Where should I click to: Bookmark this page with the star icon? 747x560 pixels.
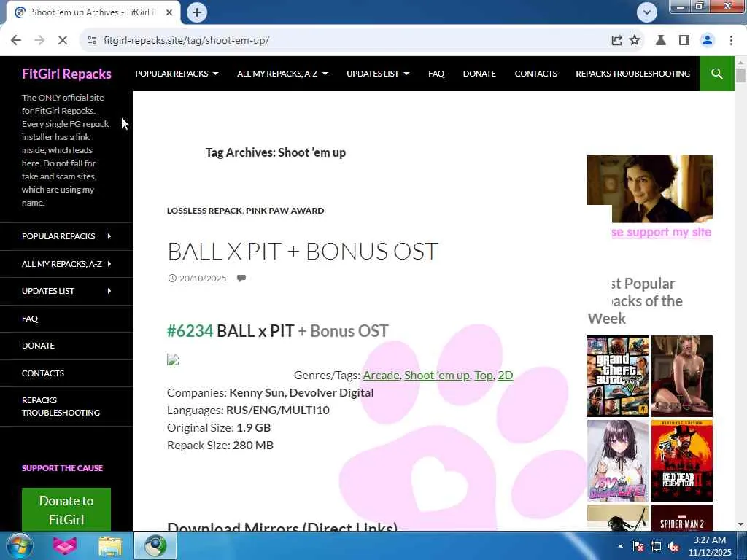pyautogui.click(x=635, y=41)
